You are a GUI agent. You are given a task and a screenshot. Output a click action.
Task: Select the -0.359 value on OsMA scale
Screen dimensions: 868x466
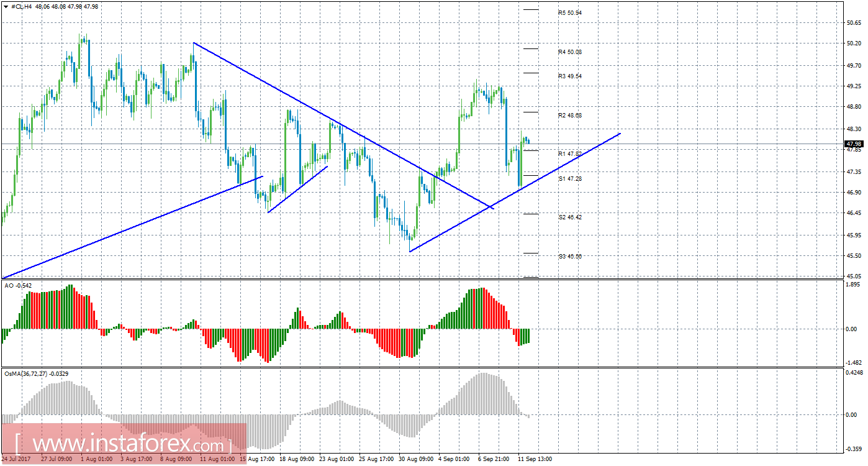pyautogui.click(x=854, y=448)
